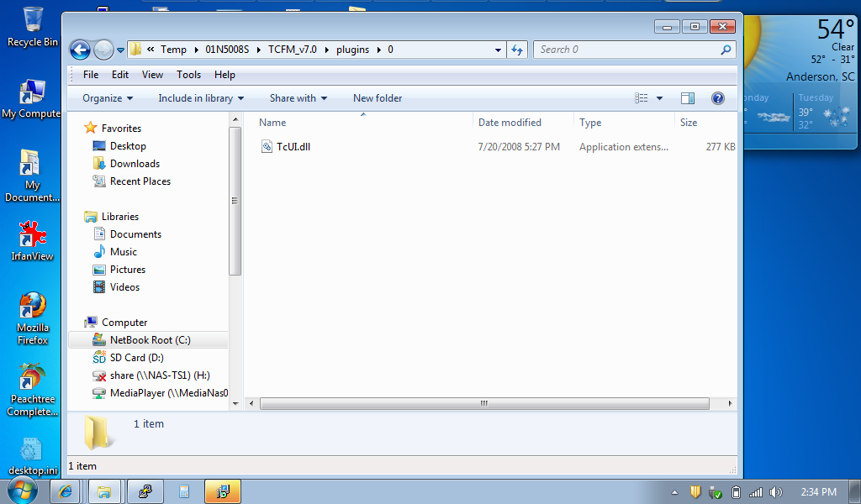Open the Pictures library
This screenshot has height=504, width=861.
coord(128,270)
